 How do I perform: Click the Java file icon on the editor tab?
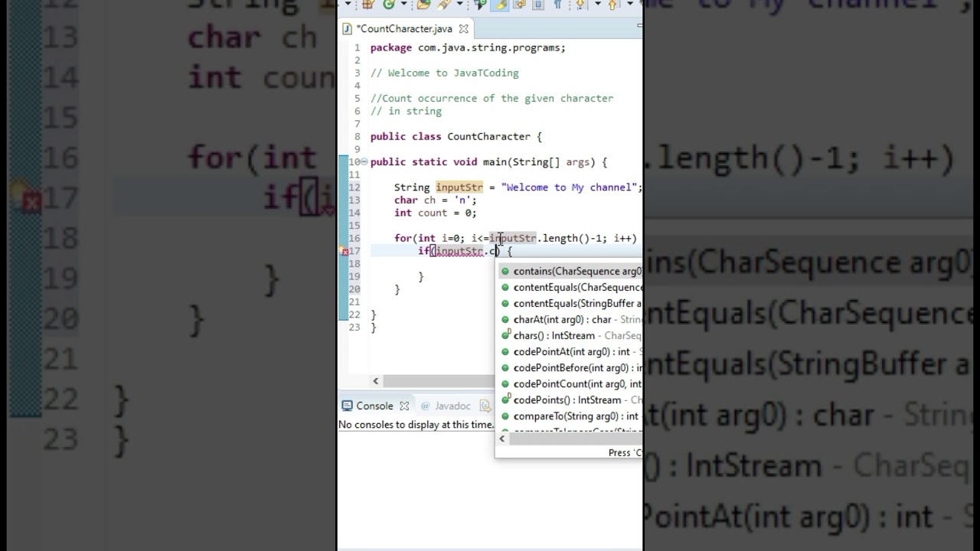click(x=347, y=29)
